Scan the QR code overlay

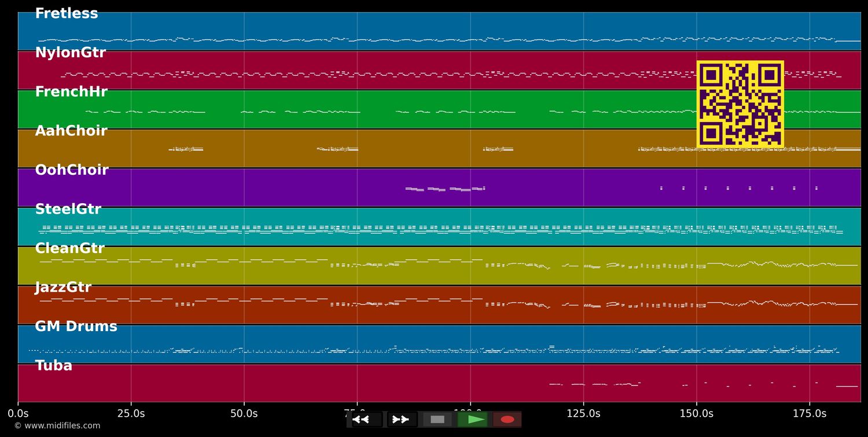[740, 104]
